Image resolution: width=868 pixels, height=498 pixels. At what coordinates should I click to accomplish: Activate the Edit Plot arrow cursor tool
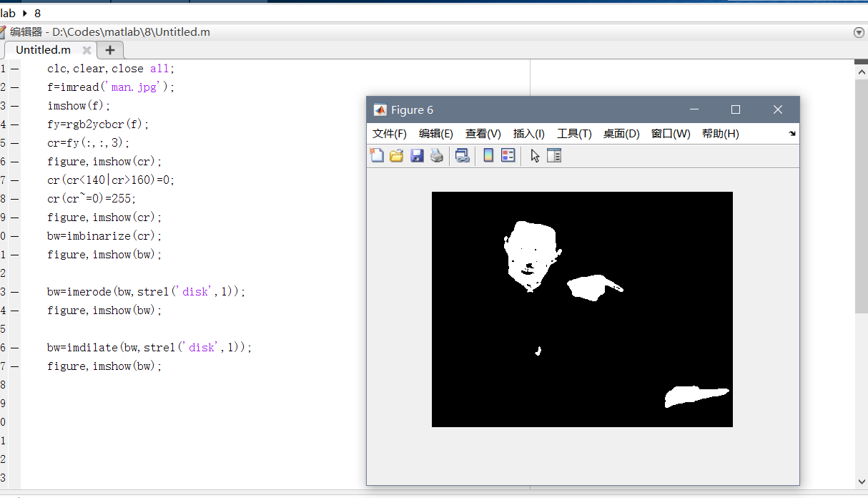point(535,155)
